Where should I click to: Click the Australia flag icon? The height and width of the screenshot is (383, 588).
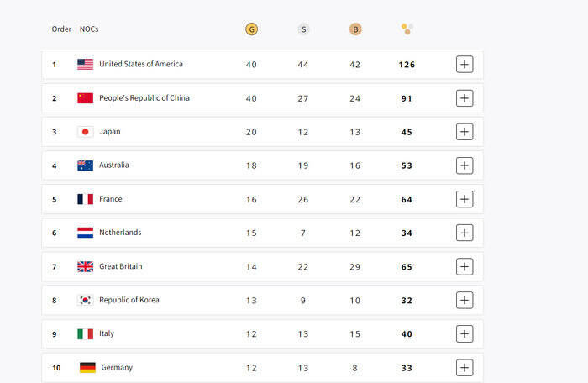click(x=85, y=165)
